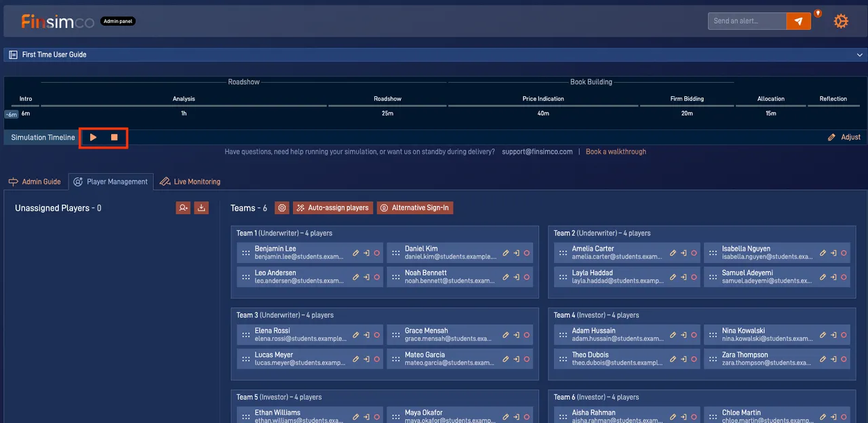Click the red circle icon for Lucas Meyer
Screen dimensions: 868x423
click(x=377, y=359)
